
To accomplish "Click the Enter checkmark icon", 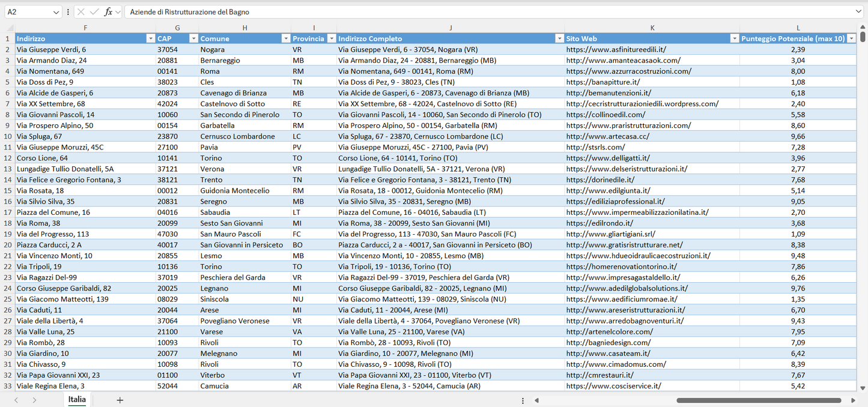I will [x=94, y=12].
